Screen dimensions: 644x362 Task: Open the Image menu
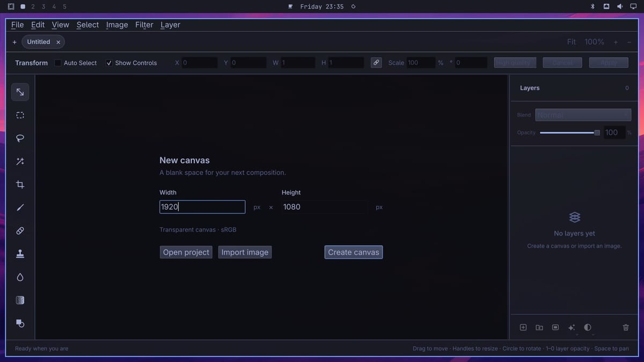click(x=117, y=25)
